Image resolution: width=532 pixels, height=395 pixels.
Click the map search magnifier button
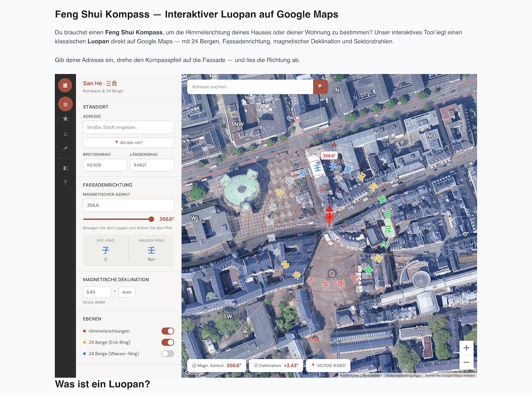pos(321,87)
